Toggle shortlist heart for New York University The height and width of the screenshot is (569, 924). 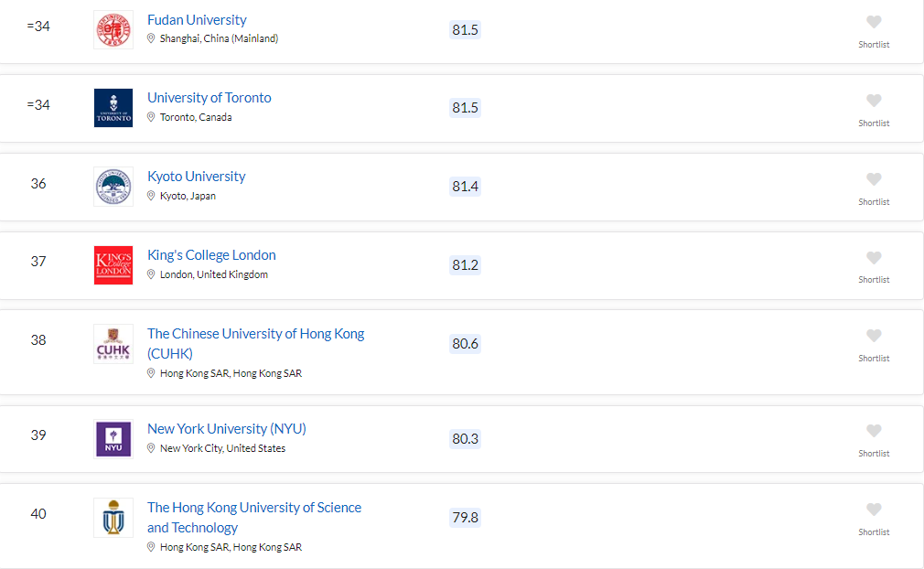coord(874,431)
